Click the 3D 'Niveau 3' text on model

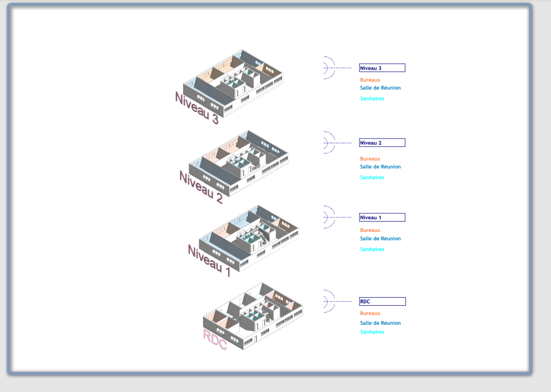tap(197, 108)
